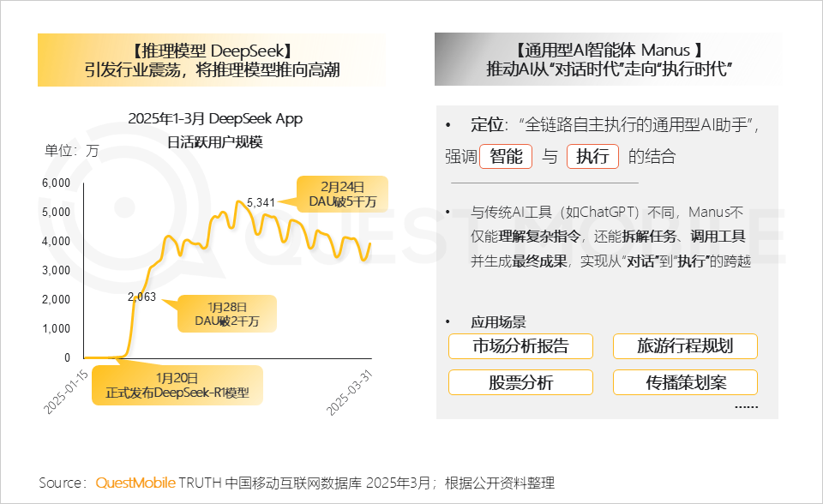Click the subtitle '日活跃用户规模'

[x=214, y=141]
